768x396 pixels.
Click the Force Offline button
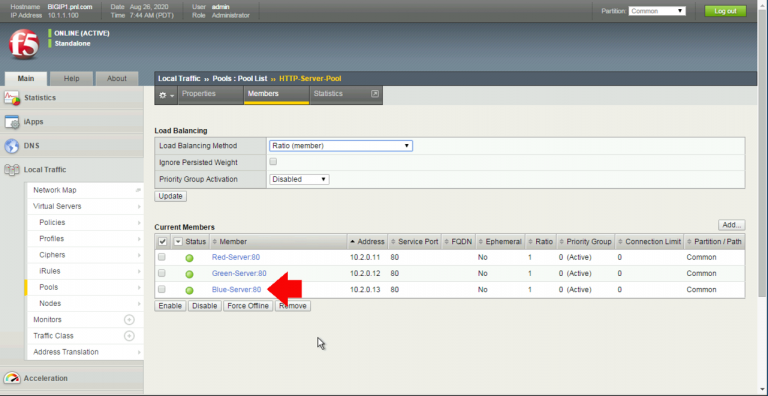(x=248, y=306)
